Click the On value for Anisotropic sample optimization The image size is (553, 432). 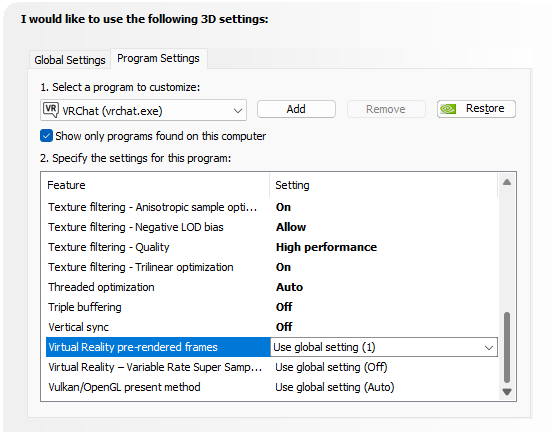(x=283, y=207)
